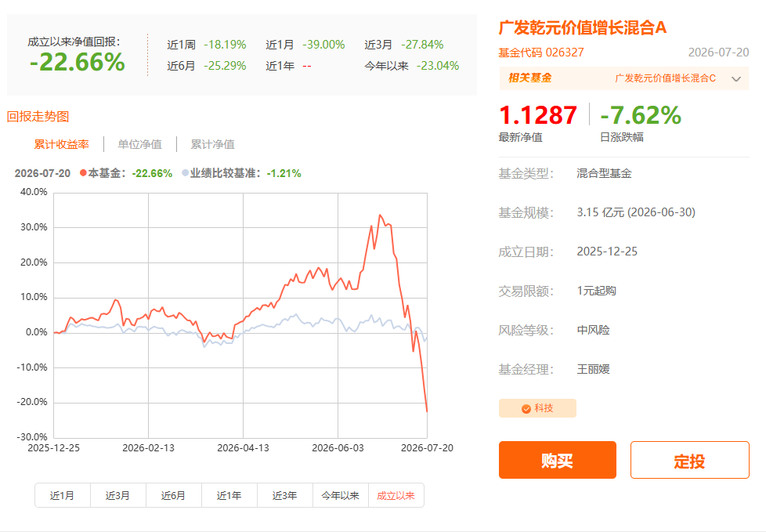
Task: Select the 近3月 chart range
Action: coord(117,495)
